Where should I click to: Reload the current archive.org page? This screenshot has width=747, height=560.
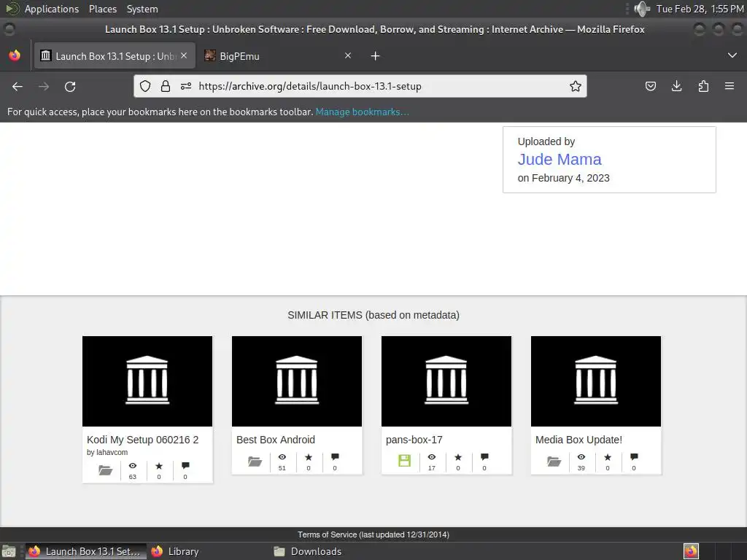(x=70, y=86)
